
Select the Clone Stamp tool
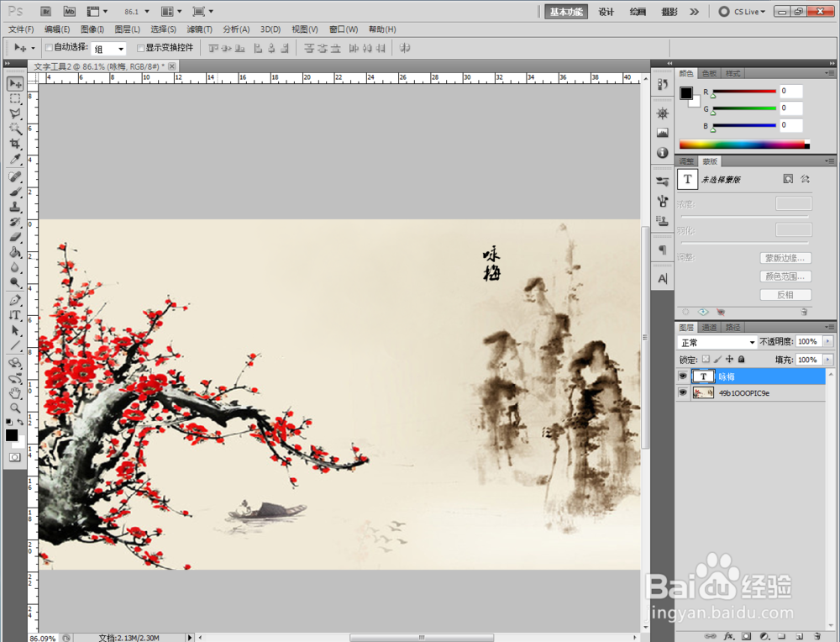15,207
